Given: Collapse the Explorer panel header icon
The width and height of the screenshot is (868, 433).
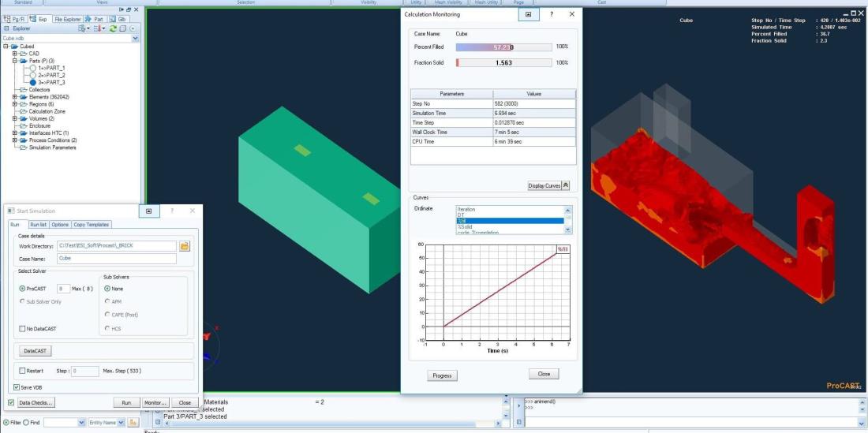Looking at the screenshot, I should [x=6, y=28].
